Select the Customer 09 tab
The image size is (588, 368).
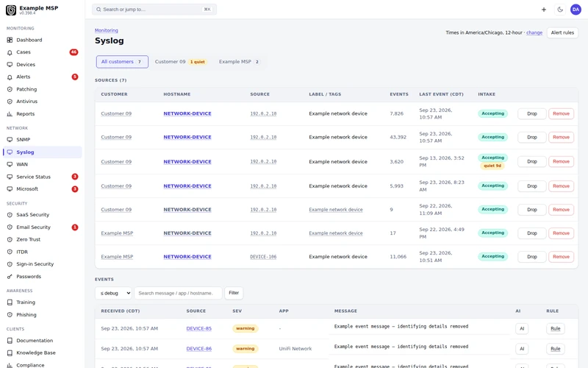point(180,62)
